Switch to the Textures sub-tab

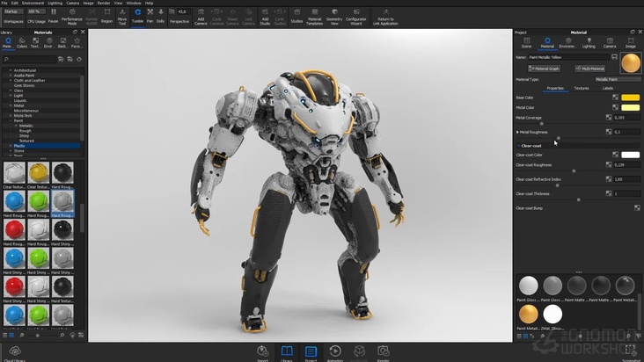(x=582, y=88)
